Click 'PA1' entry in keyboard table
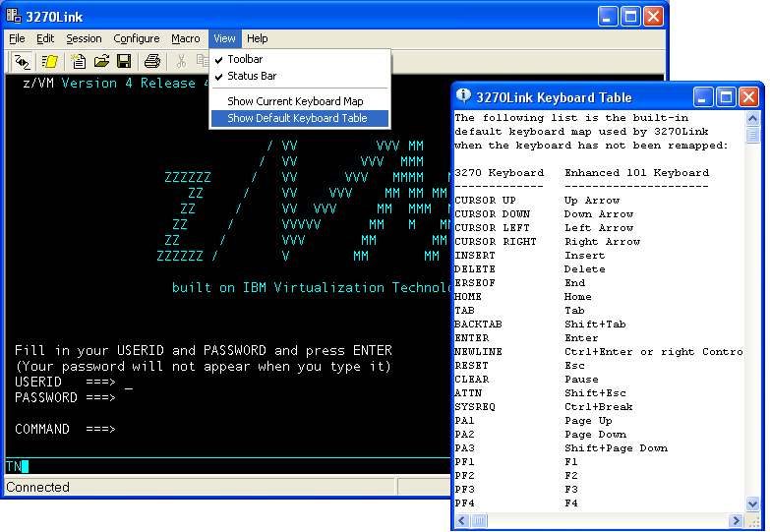 (464, 421)
